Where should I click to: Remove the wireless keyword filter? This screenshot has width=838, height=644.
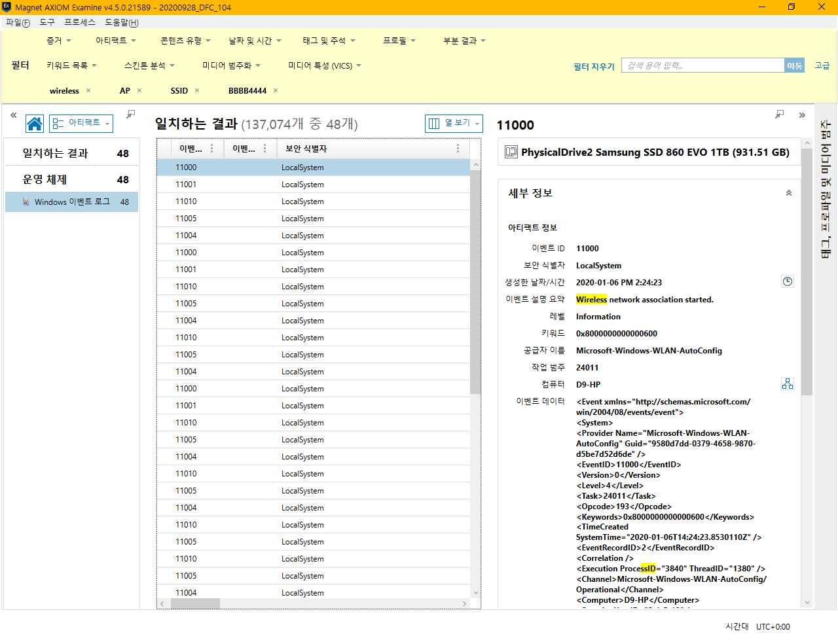coord(88,90)
